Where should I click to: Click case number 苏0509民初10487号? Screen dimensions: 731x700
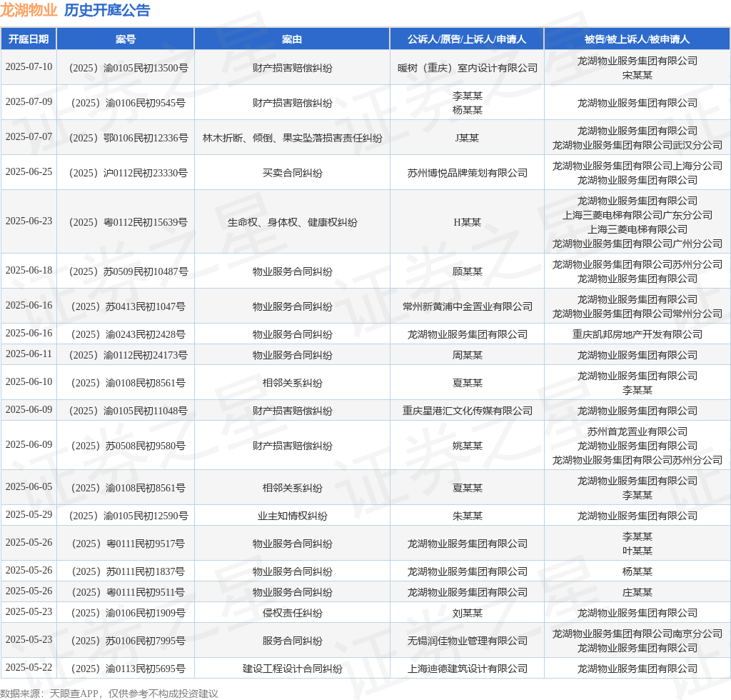pyautogui.click(x=128, y=272)
